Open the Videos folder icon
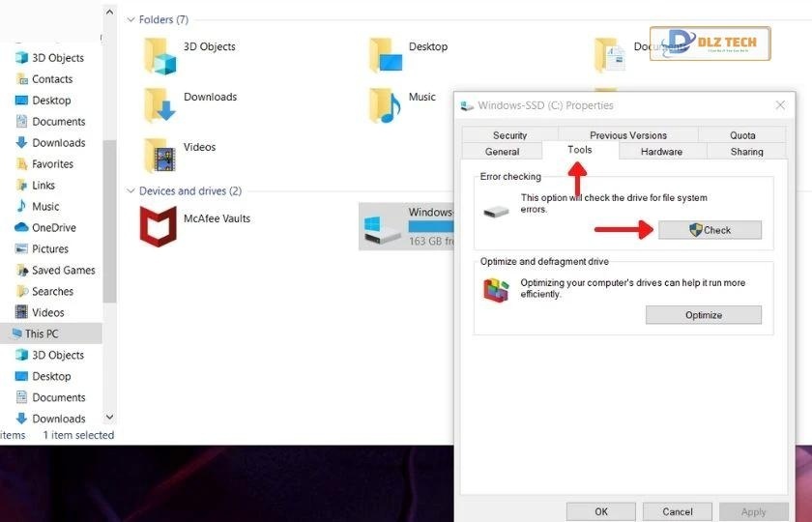Viewport: 812px width, 522px height. (160, 156)
